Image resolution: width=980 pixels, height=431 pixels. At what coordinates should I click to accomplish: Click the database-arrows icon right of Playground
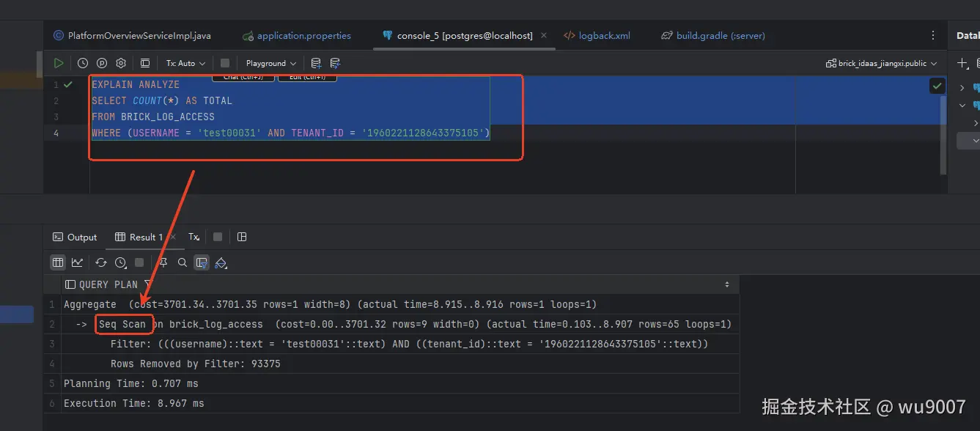[335, 63]
